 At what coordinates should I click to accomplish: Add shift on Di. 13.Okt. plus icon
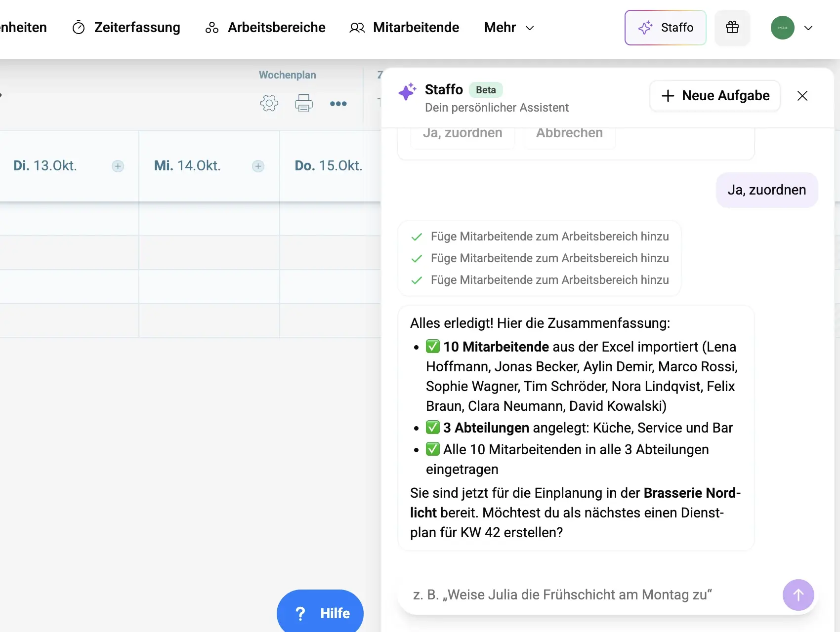pyautogui.click(x=118, y=166)
